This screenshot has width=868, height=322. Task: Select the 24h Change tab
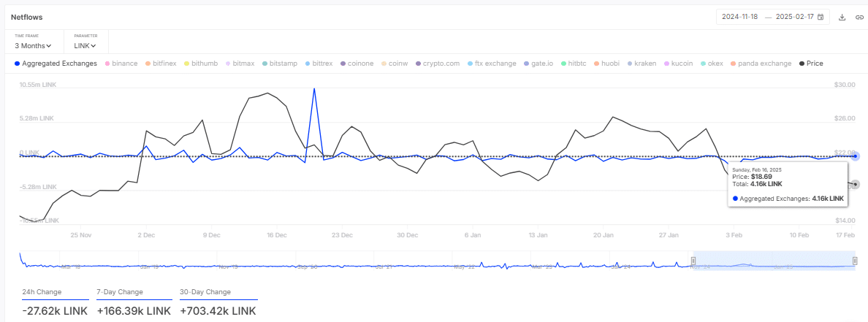[42, 292]
